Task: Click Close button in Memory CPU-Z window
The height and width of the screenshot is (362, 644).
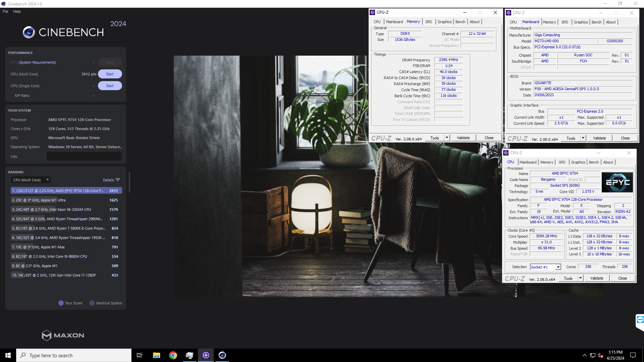Action: [489, 138]
